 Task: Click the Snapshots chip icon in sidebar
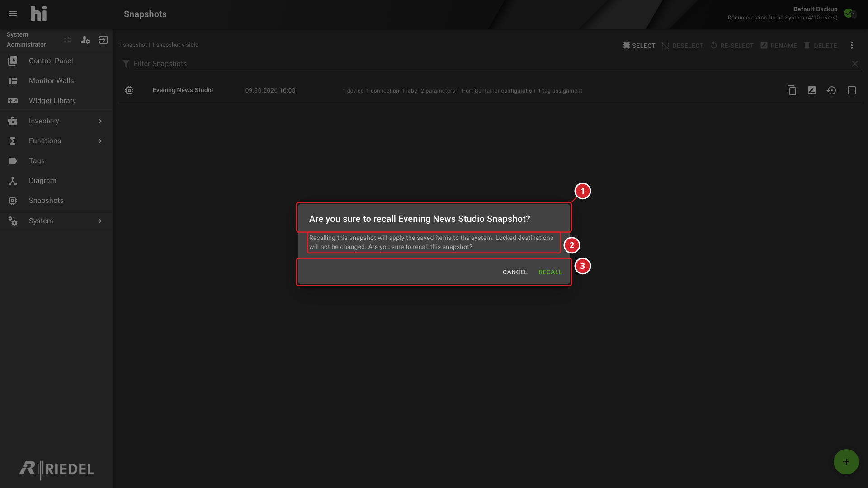(13, 201)
